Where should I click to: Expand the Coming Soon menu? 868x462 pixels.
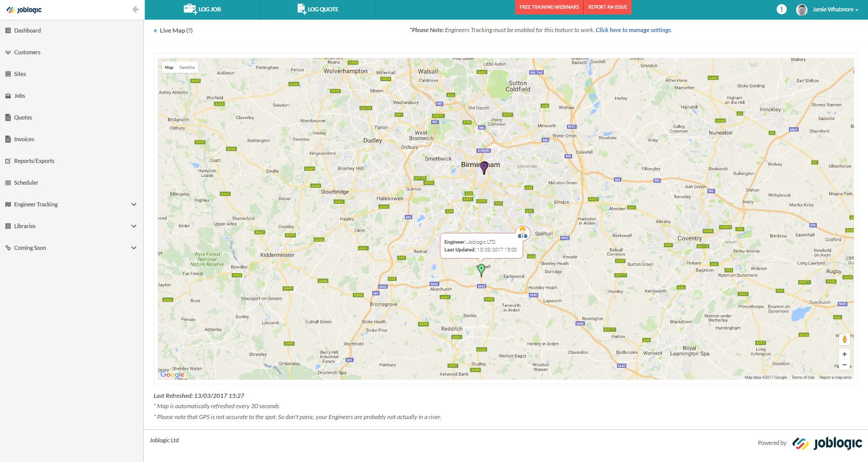coord(134,248)
